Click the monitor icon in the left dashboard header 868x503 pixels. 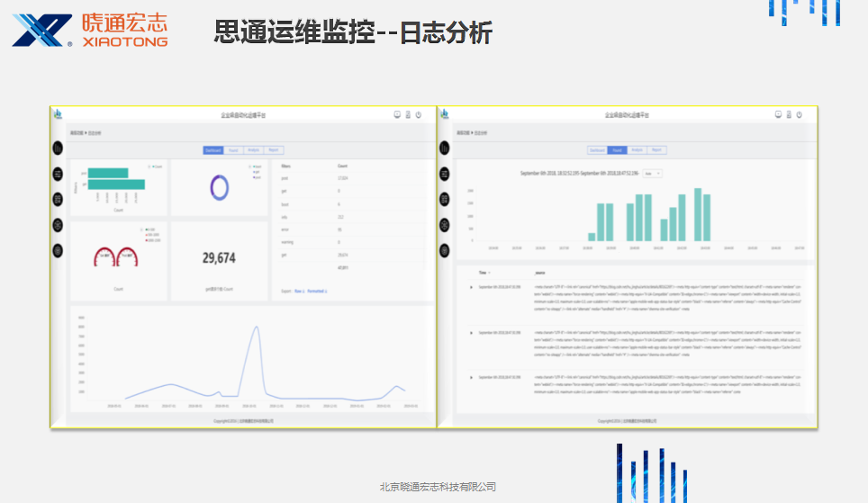pos(397,115)
